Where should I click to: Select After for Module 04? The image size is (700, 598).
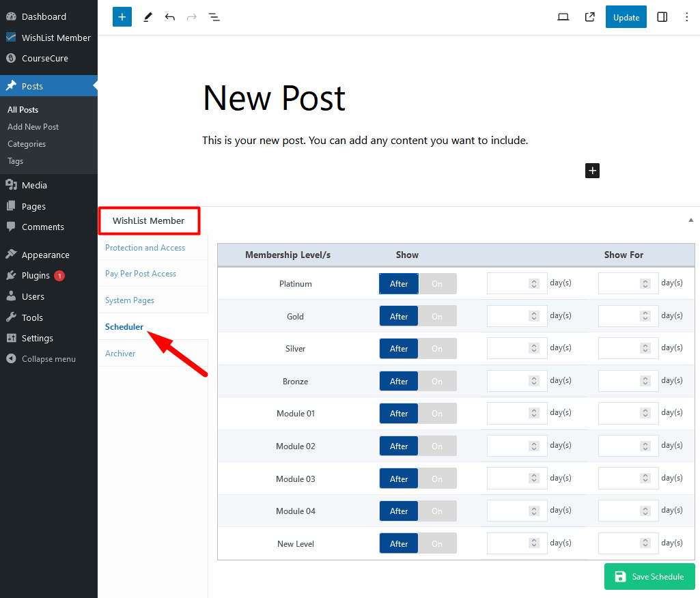pos(399,511)
